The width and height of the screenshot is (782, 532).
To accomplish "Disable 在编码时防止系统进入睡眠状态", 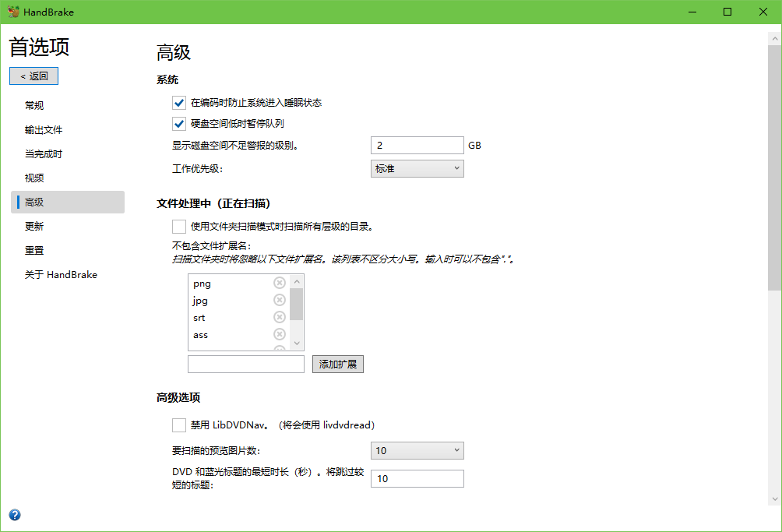I will point(179,102).
